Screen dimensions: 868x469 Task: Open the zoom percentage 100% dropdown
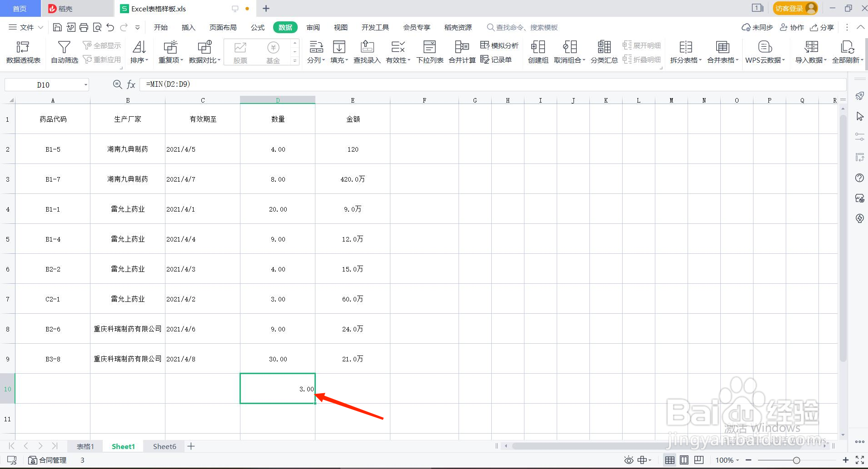coord(727,460)
